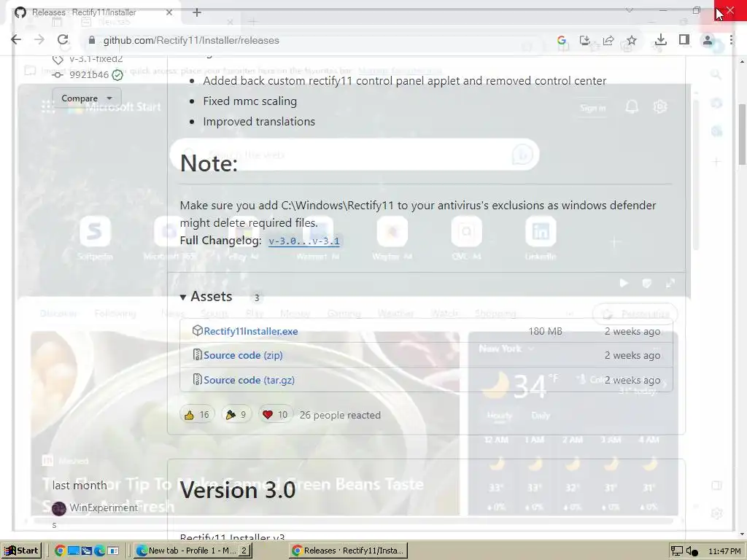Click the share page icon
This screenshot has width=747, height=560.
(x=608, y=41)
